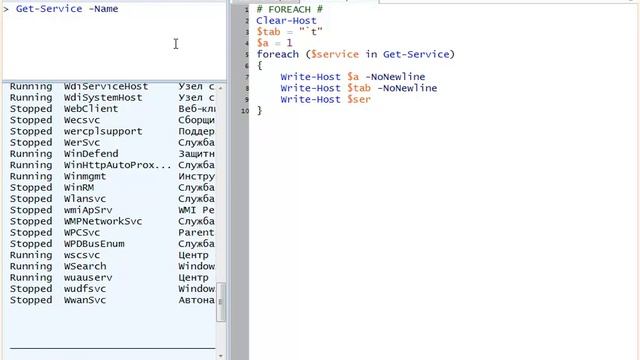Select WdiSystemHost in the output
640x360 pixels.
[x=103, y=98]
